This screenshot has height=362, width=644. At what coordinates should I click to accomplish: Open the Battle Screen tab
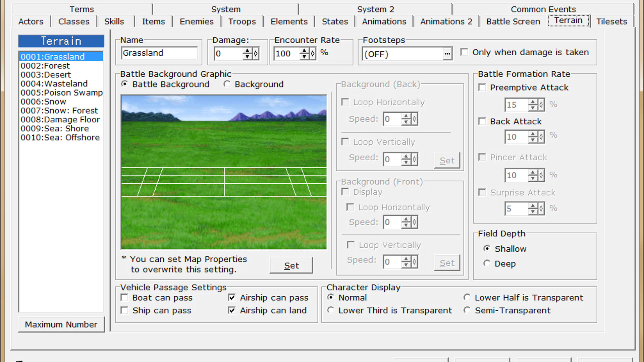pyautogui.click(x=513, y=21)
